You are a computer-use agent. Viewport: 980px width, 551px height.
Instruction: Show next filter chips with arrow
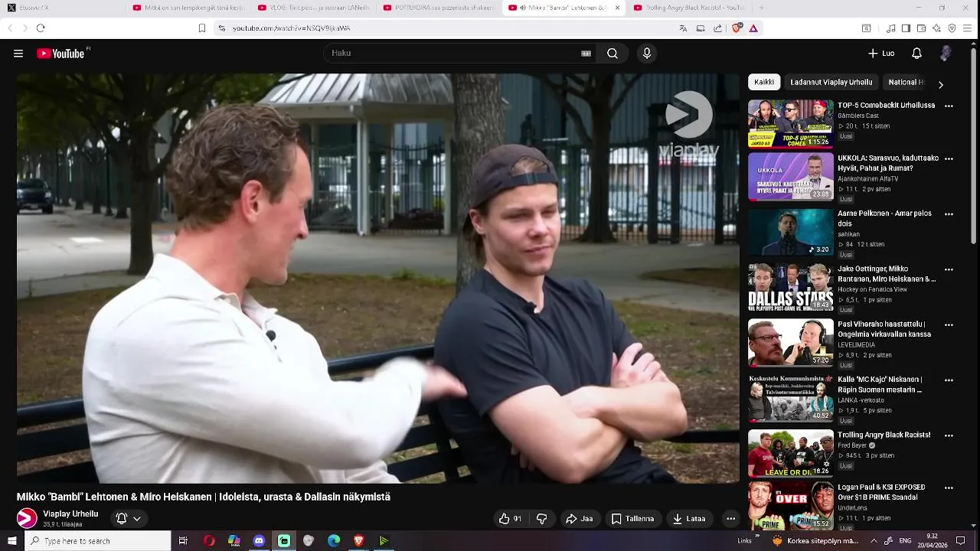941,84
